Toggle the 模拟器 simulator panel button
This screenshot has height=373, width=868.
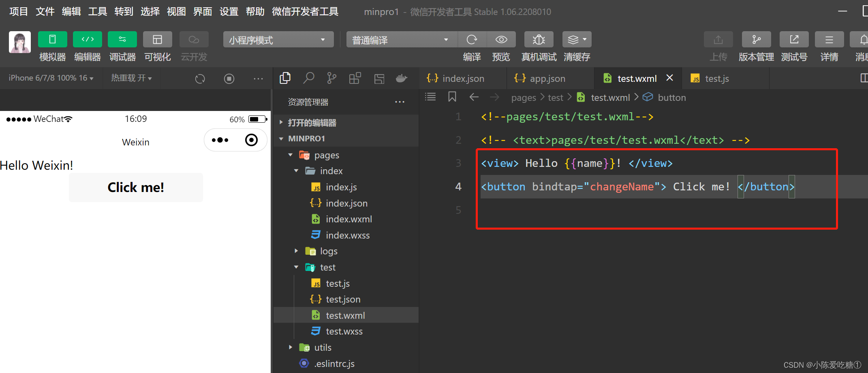click(52, 39)
